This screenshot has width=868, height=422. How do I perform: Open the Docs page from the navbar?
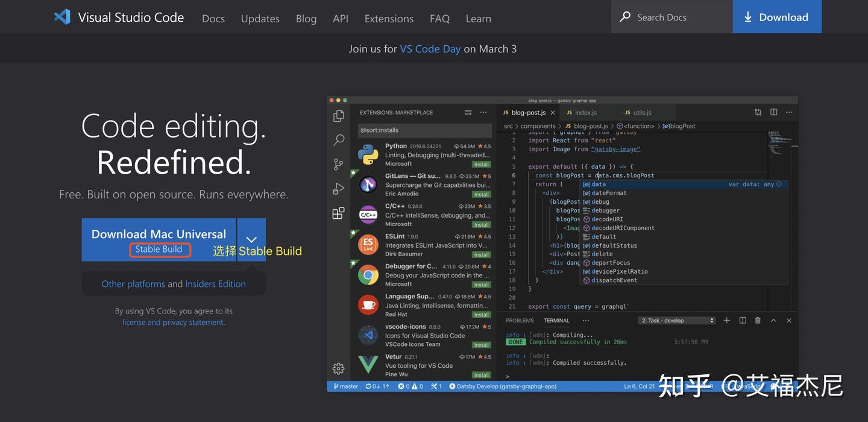(x=213, y=18)
